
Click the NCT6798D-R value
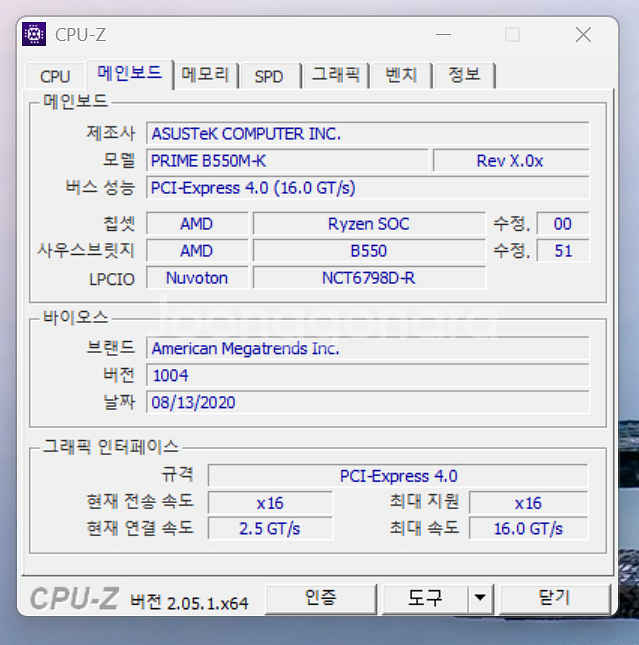click(x=369, y=278)
